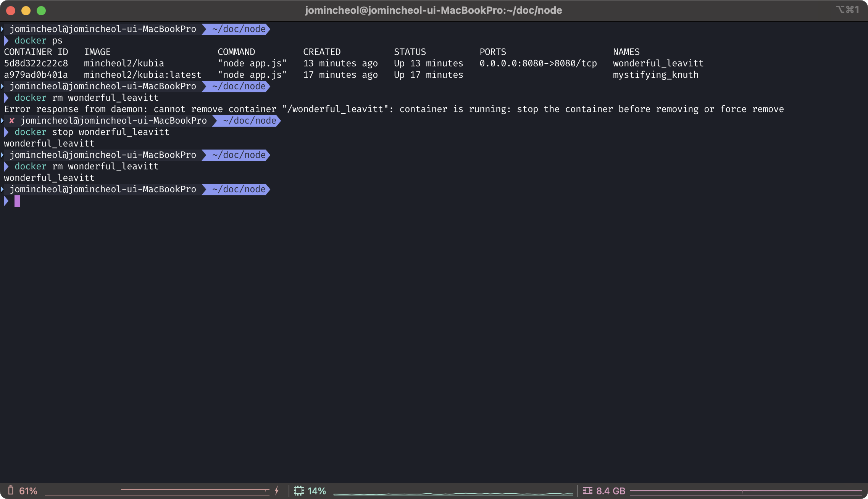Click the memory icon beside 8.4 GB
Screen dimensions: 868x499
point(587,491)
